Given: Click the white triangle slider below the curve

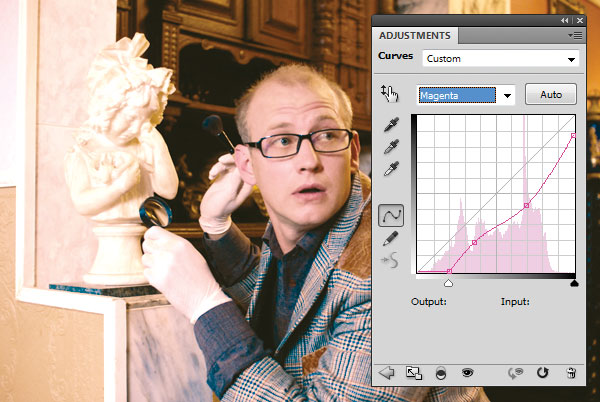Looking at the screenshot, I should click(448, 283).
